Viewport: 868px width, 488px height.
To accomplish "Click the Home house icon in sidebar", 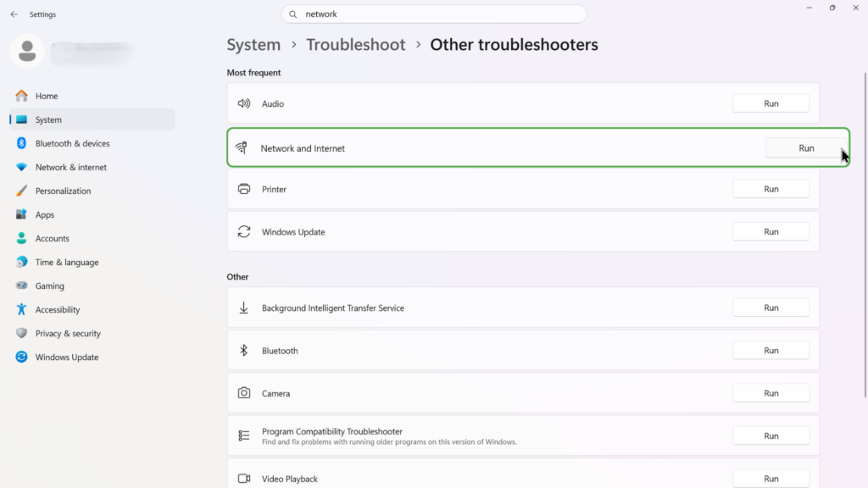I will click(x=21, y=96).
